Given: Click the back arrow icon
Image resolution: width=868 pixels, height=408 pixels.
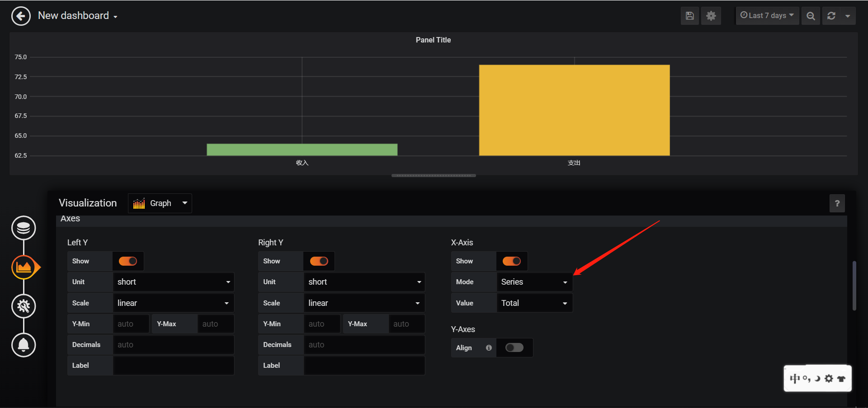Looking at the screenshot, I should [x=21, y=16].
